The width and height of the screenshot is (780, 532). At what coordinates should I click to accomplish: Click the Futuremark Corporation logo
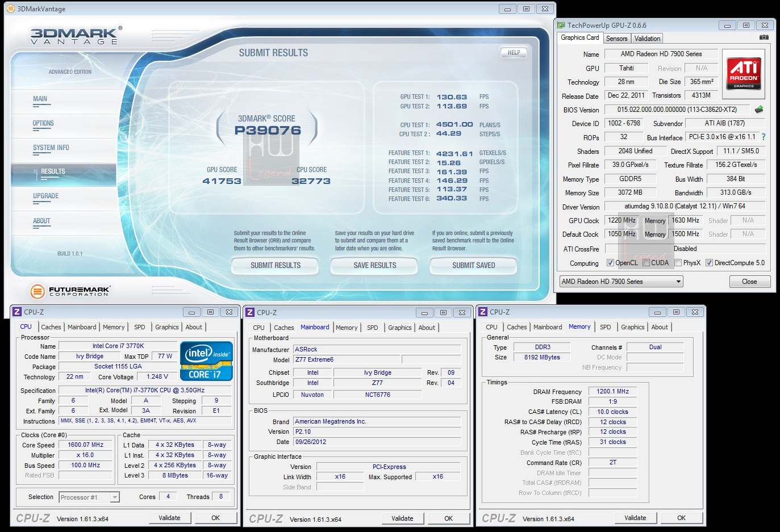tap(70, 291)
